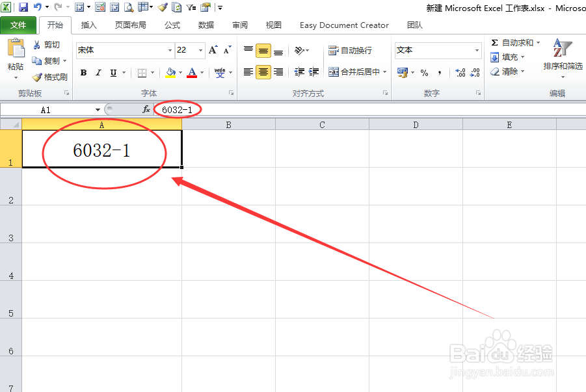Apply italic formatting to cell A1

[98, 73]
